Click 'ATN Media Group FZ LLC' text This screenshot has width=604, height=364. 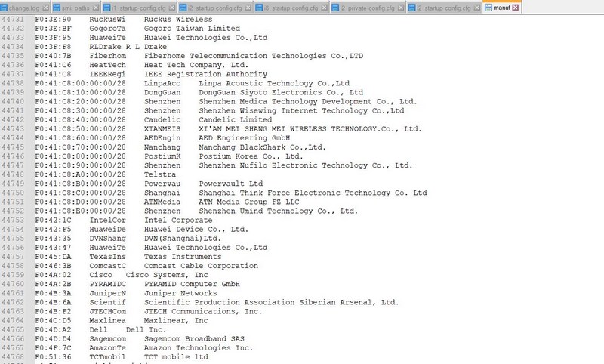249,202
